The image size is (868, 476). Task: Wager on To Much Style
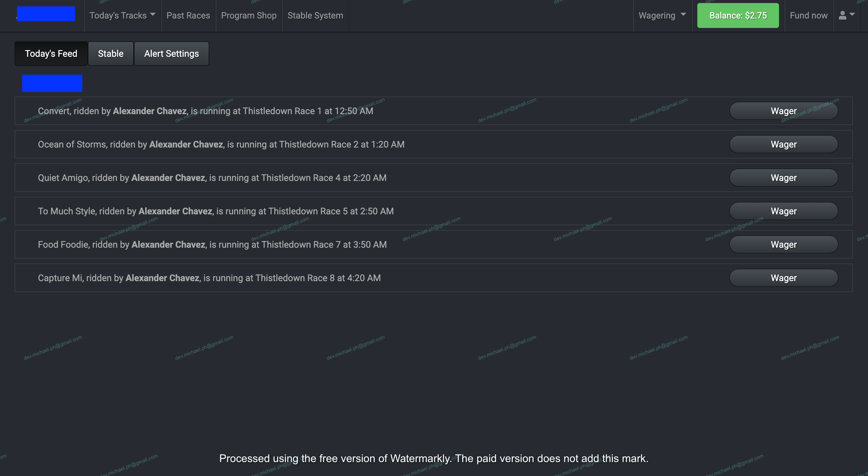[784, 211]
